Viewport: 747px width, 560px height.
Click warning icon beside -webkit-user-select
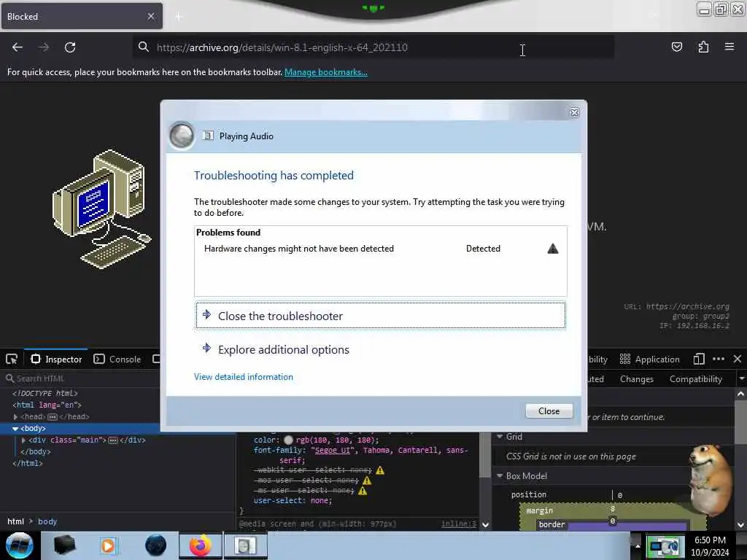coord(379,470)
